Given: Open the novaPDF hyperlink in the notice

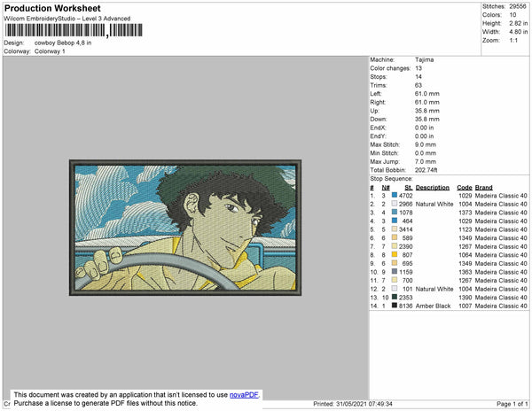Looking at the screenshot, I should coord(244,395).
